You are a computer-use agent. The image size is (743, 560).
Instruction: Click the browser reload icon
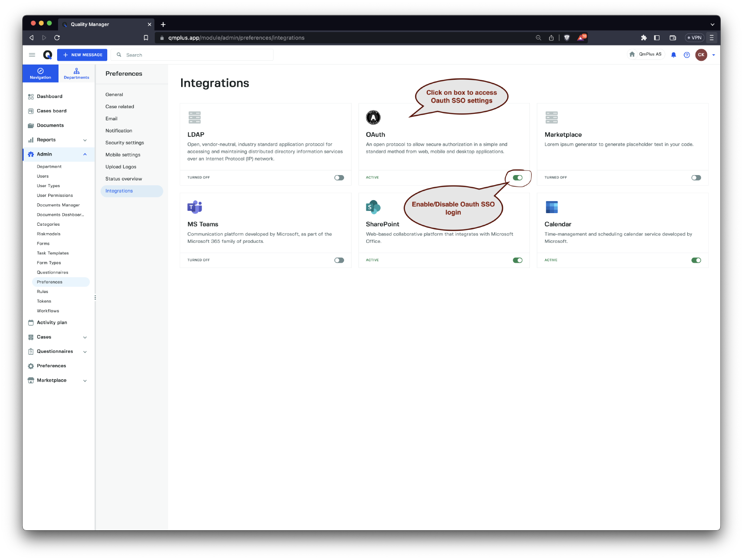(x=57, y=38)
